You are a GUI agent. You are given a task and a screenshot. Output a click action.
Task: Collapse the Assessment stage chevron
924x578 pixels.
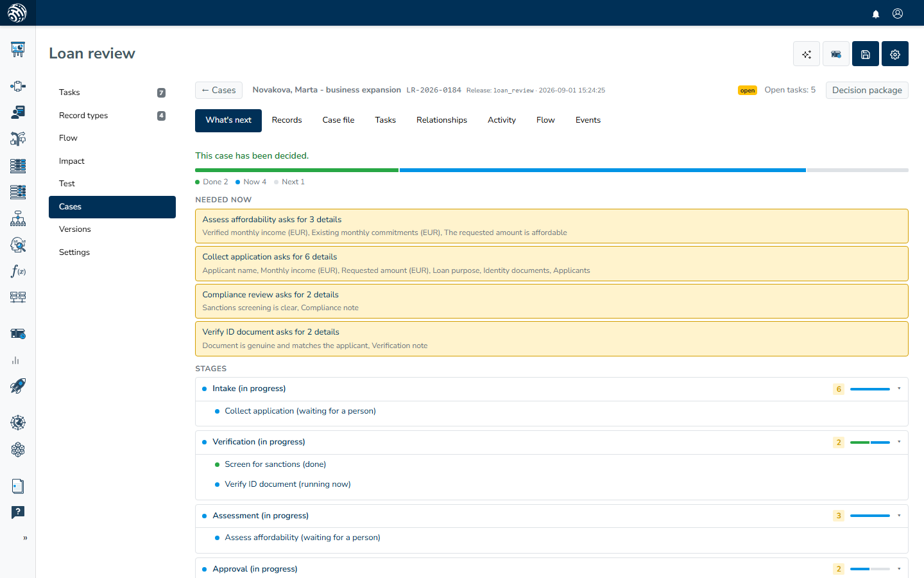[899, 516]
